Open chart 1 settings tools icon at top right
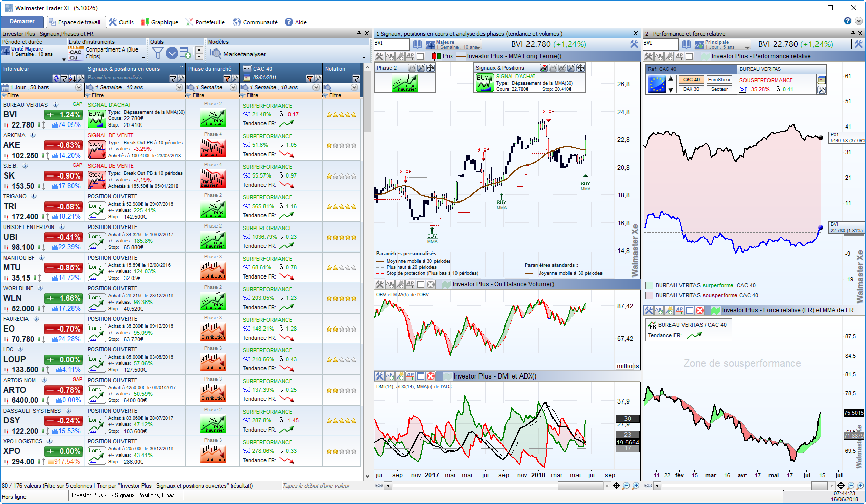866x504 pixels. (634, 44)
